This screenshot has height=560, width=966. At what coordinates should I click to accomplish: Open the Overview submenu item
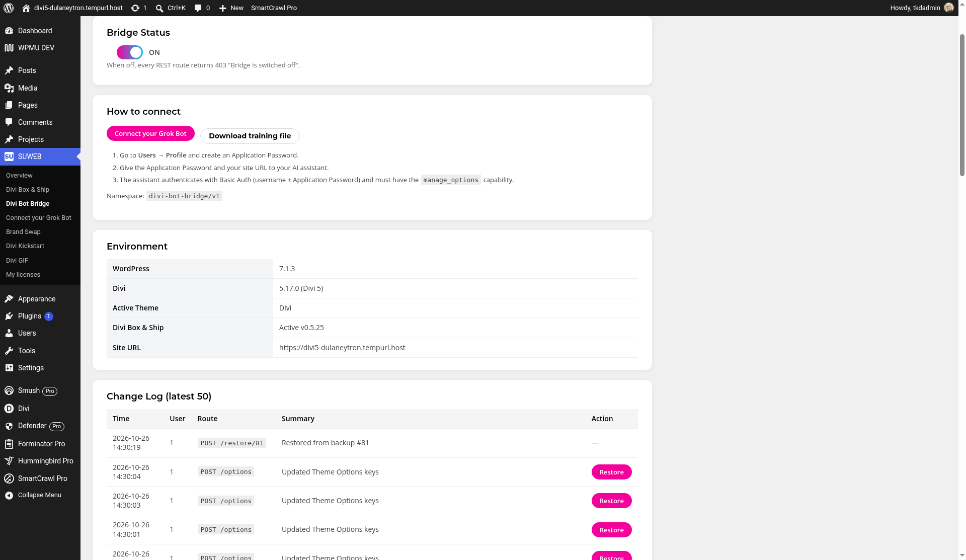tap(19, 176)
